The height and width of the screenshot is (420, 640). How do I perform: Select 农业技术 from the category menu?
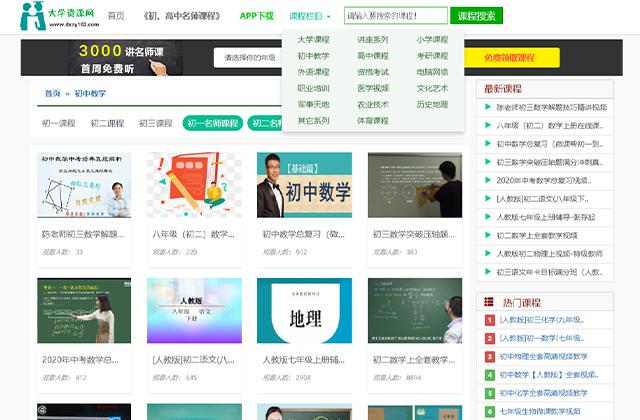(x=372, y=104)
